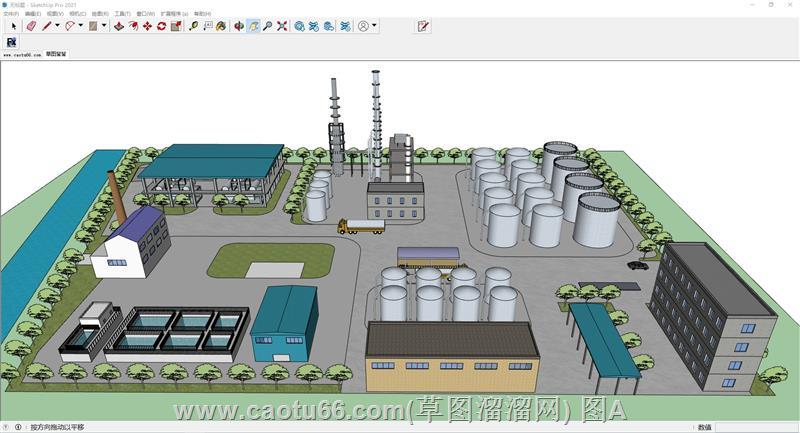Screen dimensions: 800x433
Task: Select the Arc tool
Action: [70, 26]
